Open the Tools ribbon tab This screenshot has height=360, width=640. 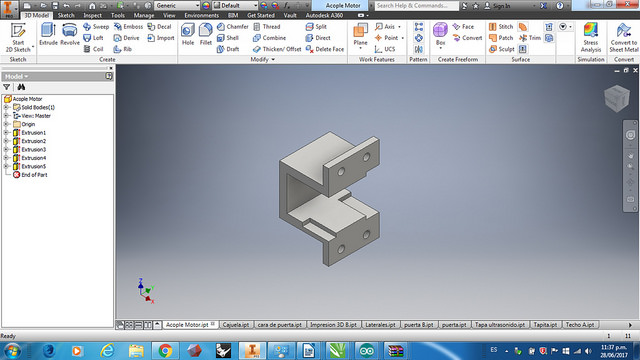(x=118, y=16)
